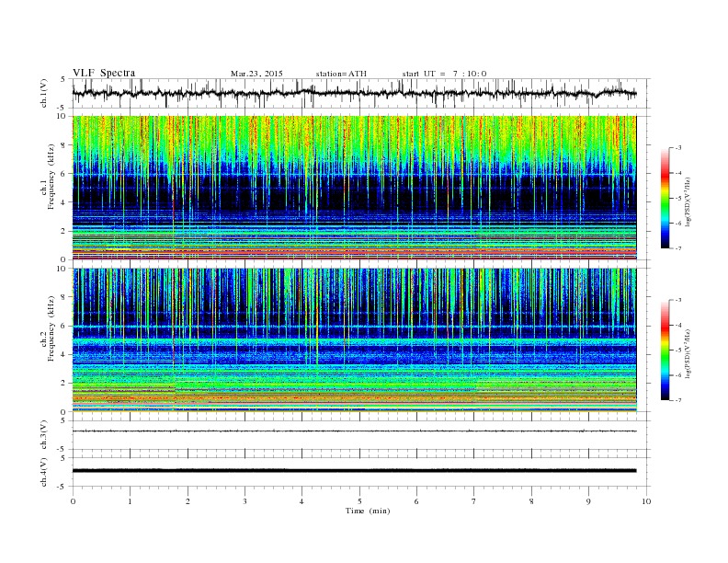
Task: Click the "Time (min)" x-axis label
Action: (368, 511)
